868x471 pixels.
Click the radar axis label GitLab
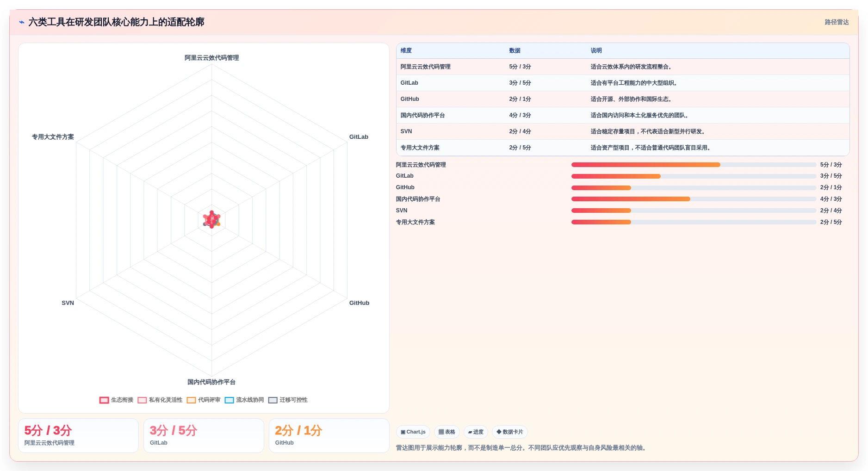coord(359,137)
